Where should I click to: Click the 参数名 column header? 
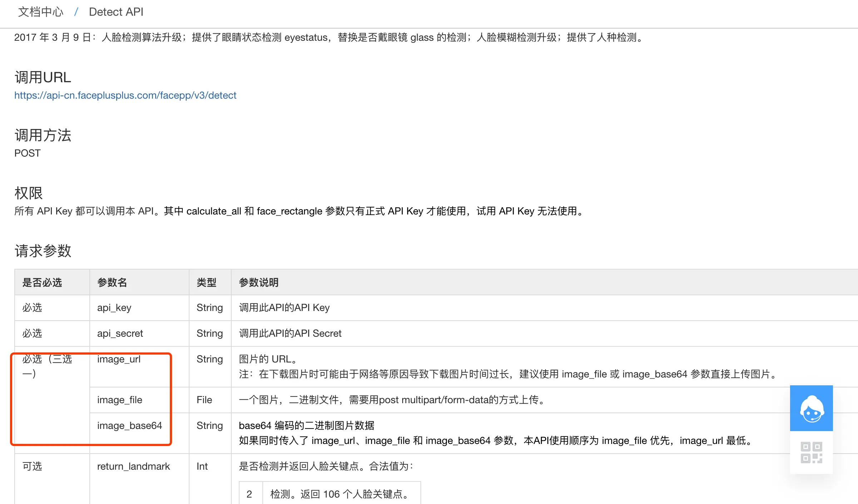point(112,282)
